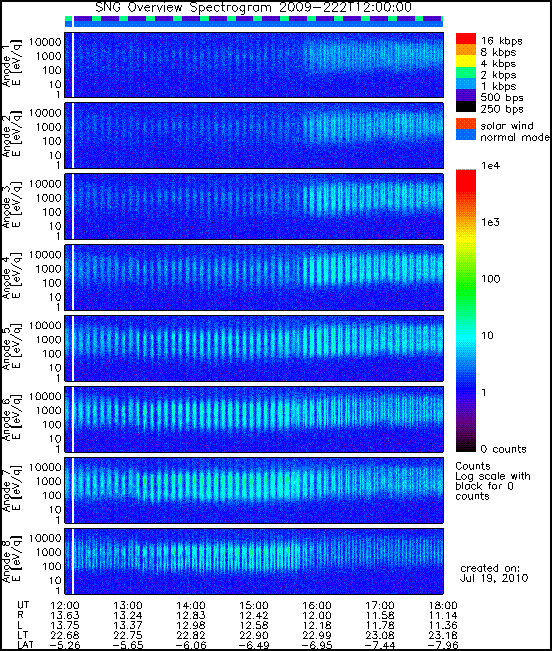Click the purple 500 bps legend swatch
The width and height of the screenshot is (552, 651).
(466, 95)
